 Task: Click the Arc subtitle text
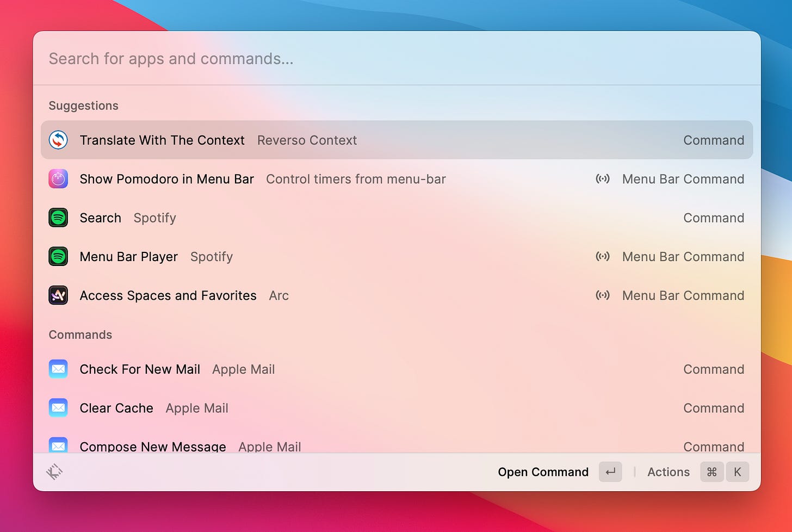[x=279, y=295]
